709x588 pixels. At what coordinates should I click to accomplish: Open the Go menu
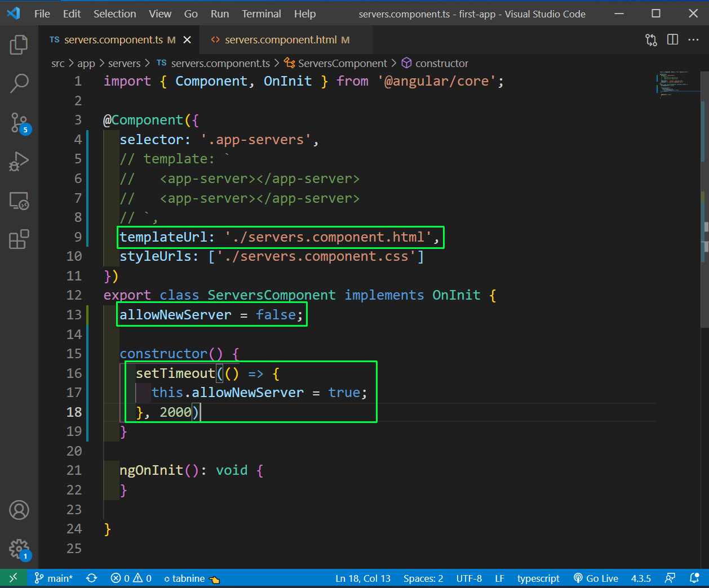click(191, 14)
